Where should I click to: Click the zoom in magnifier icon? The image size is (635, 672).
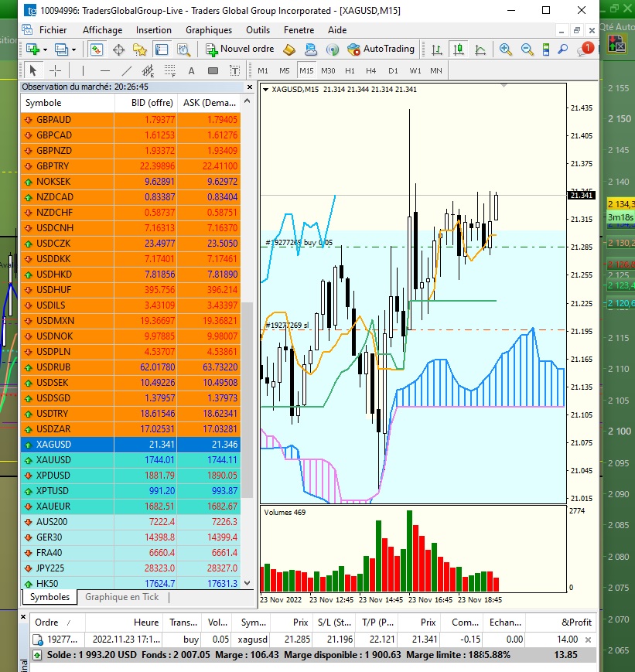click(506, 49)
